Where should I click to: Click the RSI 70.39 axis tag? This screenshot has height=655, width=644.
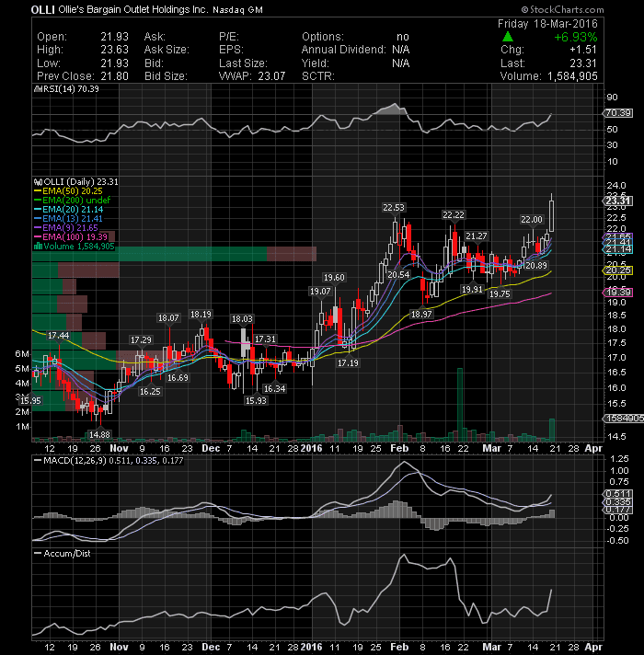[x=617, y=113]
